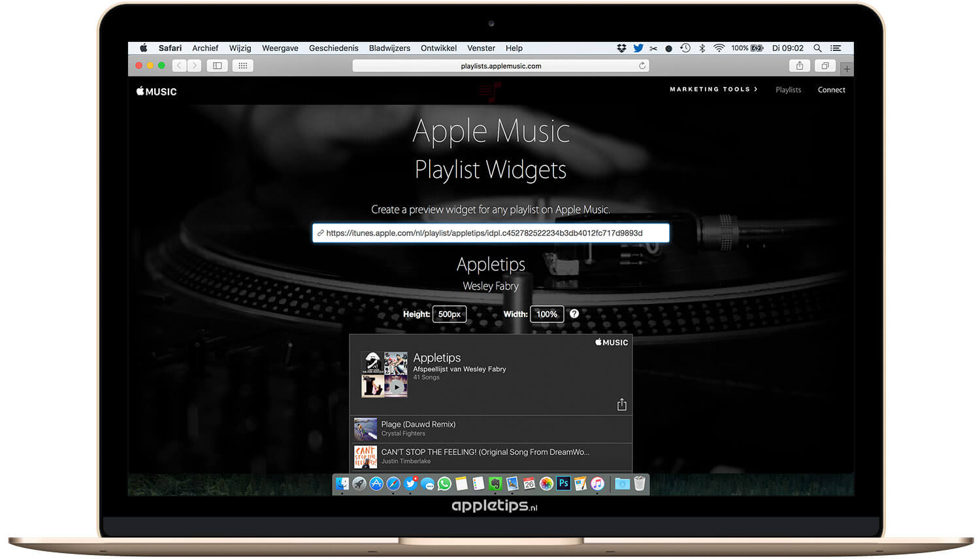
Task: Open Notification Center from the menu bar
Action: click(x=836, y=48)
